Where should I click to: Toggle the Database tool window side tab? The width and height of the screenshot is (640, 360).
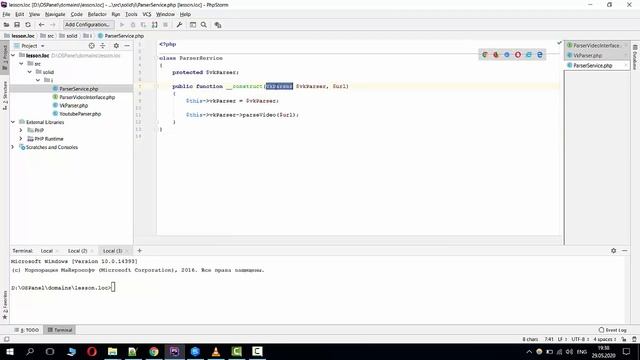(x=635, y=57)
